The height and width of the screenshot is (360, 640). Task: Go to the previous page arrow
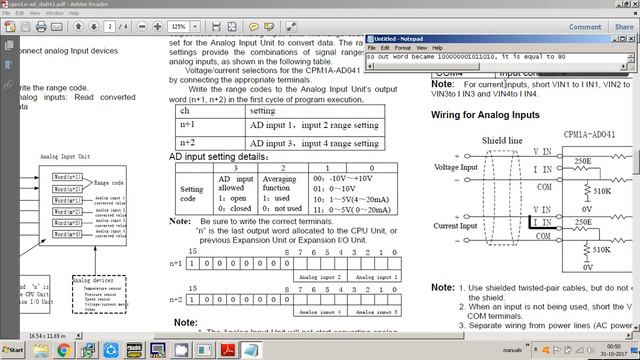(78, 27)
